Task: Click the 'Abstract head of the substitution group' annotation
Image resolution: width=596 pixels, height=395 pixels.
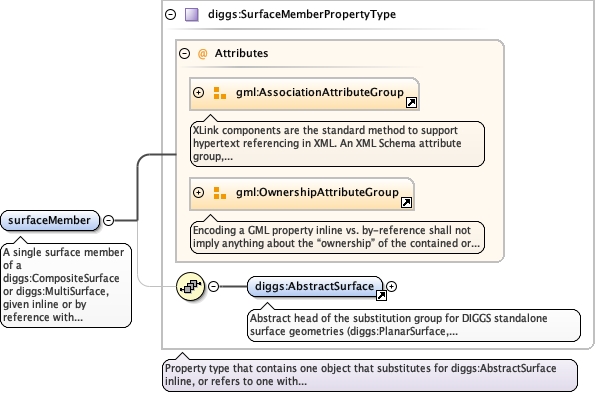Action: pyautogui.click(x=414, y=325)
